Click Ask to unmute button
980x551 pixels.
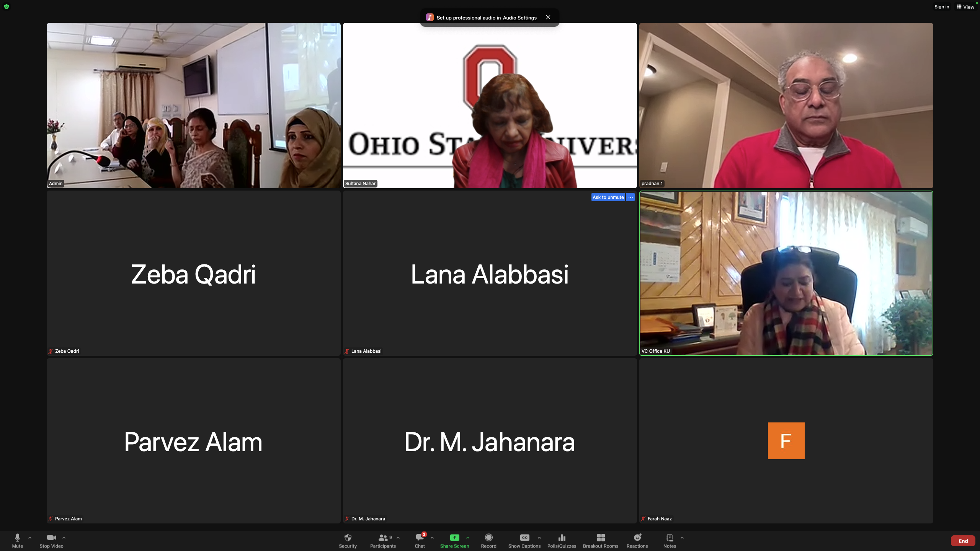[x=608, y=197]
